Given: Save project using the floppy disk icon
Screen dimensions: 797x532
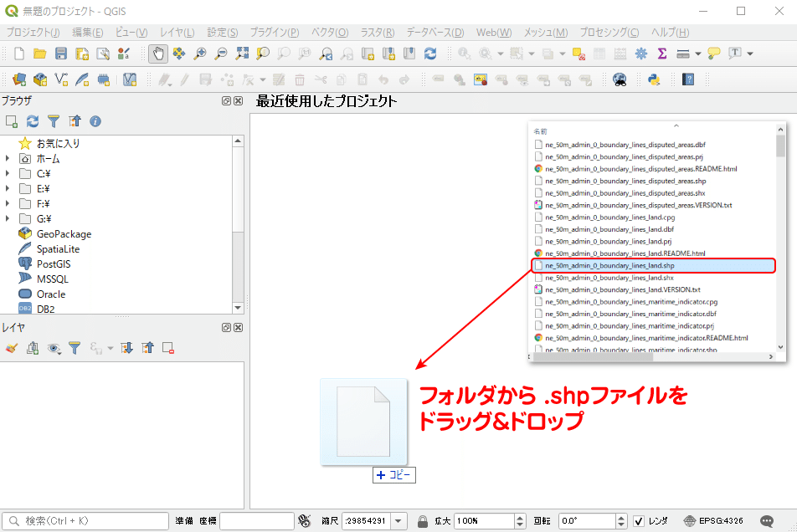Looking at the screenshot, I should coord(61,54).
